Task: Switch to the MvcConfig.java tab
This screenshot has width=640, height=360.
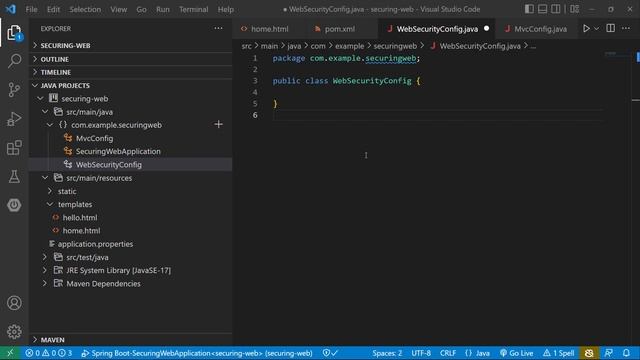Action: 540,29
